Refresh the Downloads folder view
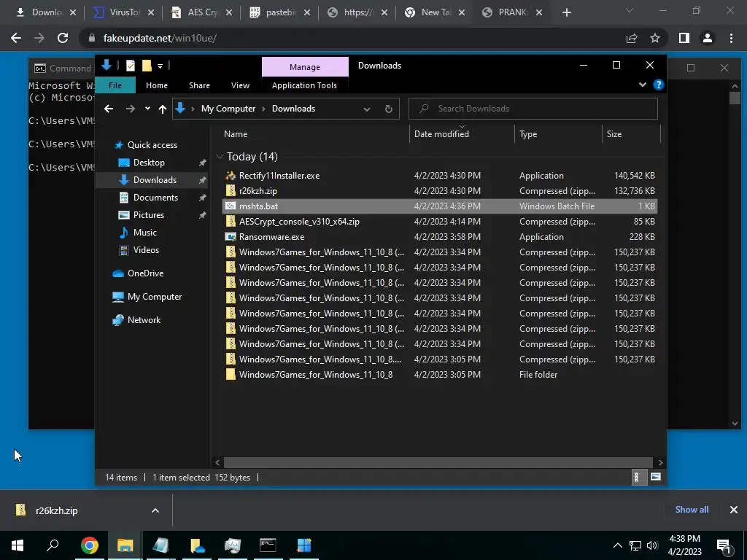 (389, 109)
